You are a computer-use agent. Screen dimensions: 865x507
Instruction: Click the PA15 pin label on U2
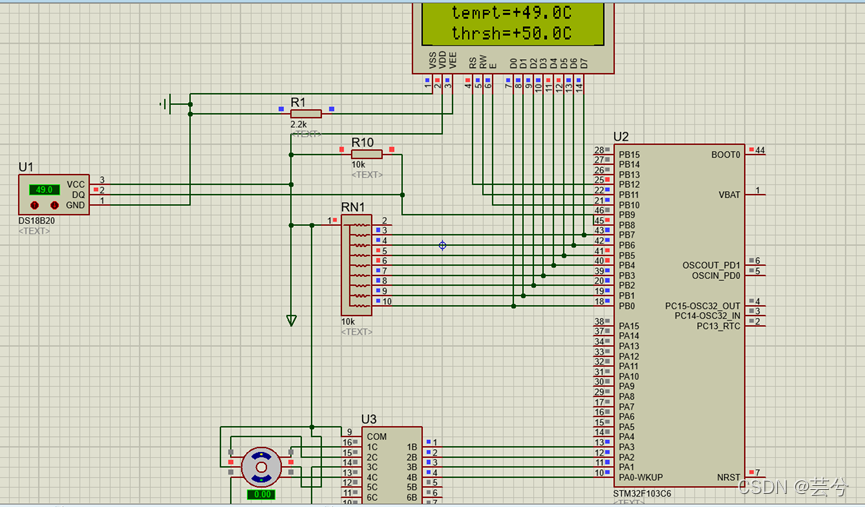click(629, 326)
